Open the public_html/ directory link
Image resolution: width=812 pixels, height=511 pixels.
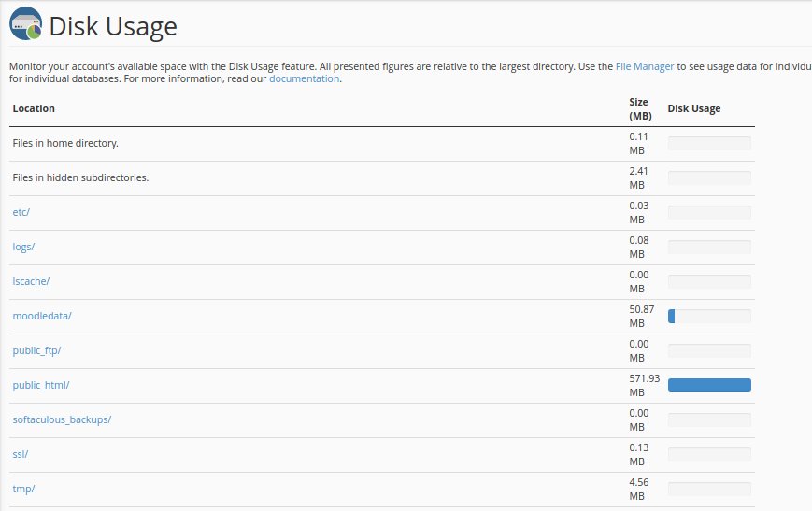point(41,385)
